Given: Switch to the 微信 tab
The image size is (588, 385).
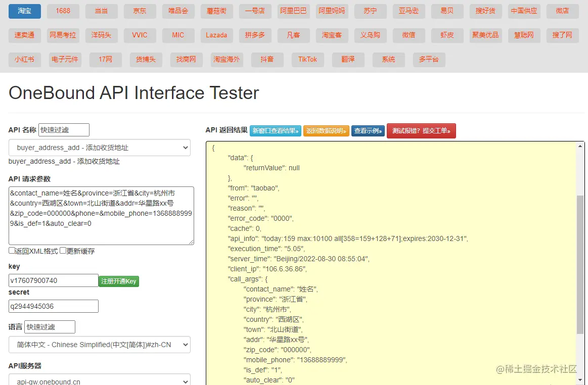Looking at the screenshot, I should [x=409, y=35].
